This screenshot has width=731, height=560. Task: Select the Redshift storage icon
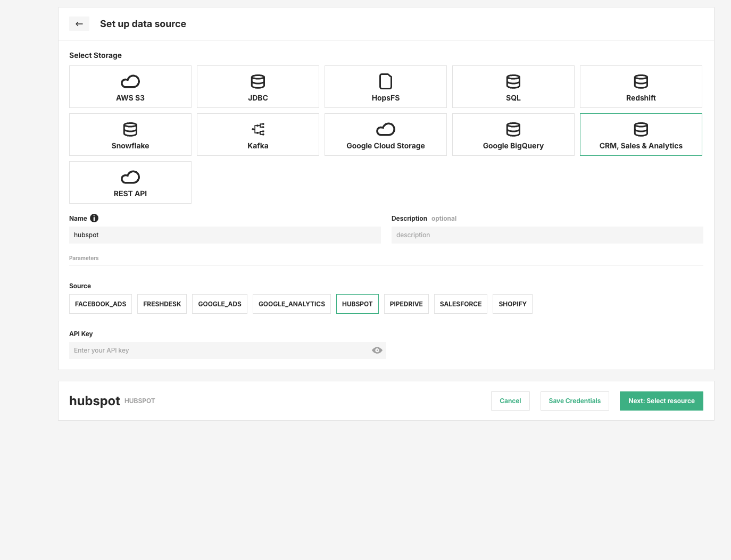point(641,82)
